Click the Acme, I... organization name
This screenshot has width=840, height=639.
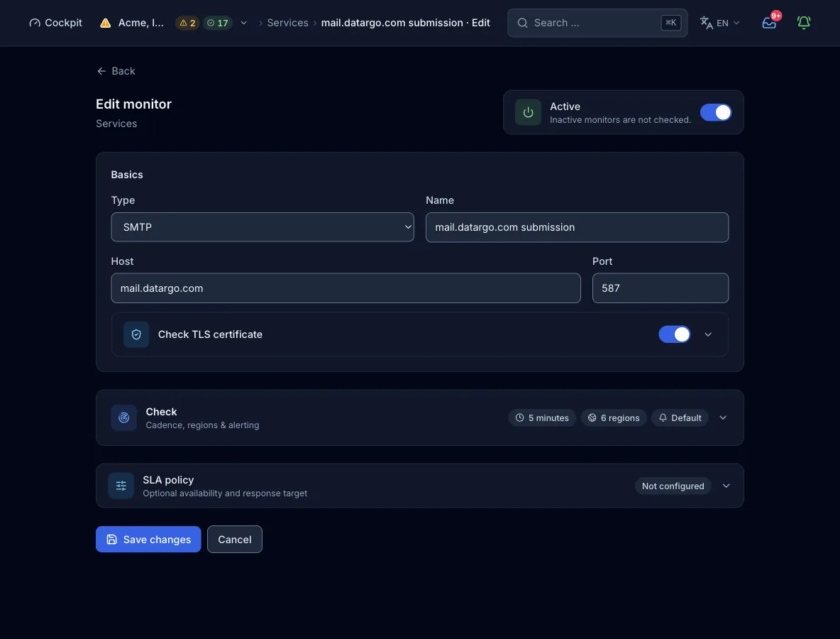[x=141, y=23]
